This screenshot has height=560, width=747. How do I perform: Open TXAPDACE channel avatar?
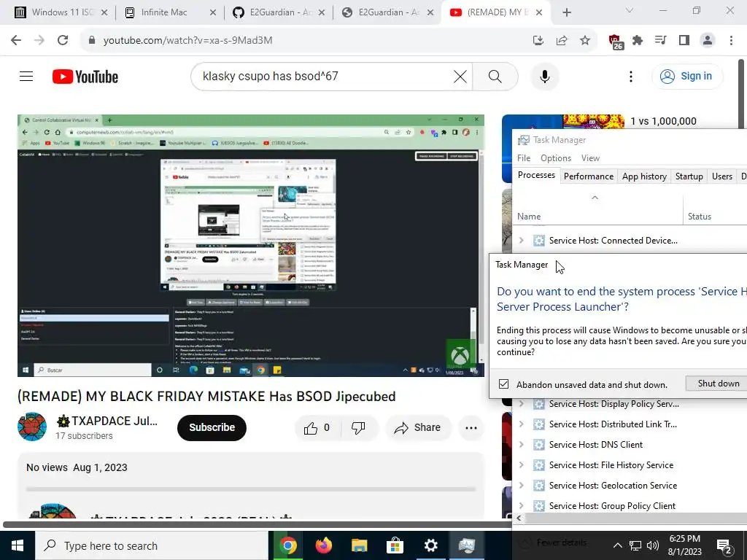(x=32, y=427)
